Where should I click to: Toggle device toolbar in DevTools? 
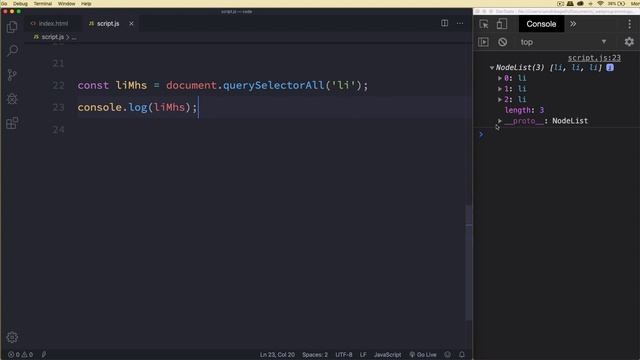point(502,24)
